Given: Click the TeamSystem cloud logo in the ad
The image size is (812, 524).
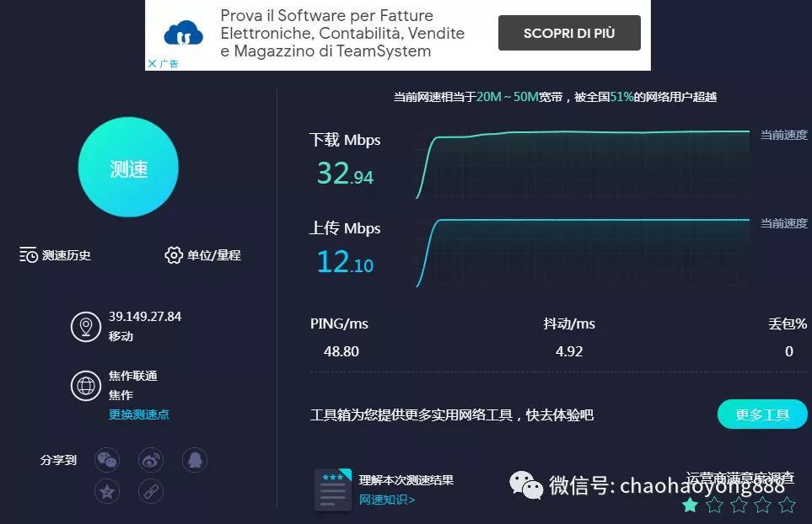Looking at the screenshot, I should (x=185, y=34).
